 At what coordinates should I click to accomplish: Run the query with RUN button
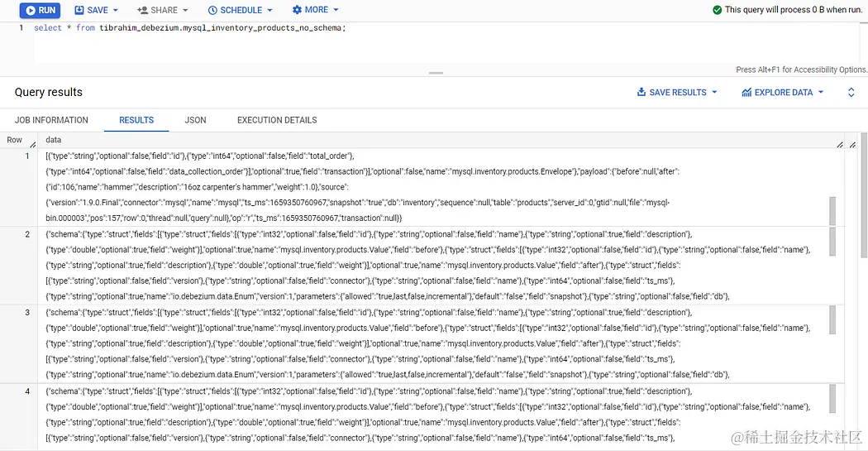click(41, 10)
